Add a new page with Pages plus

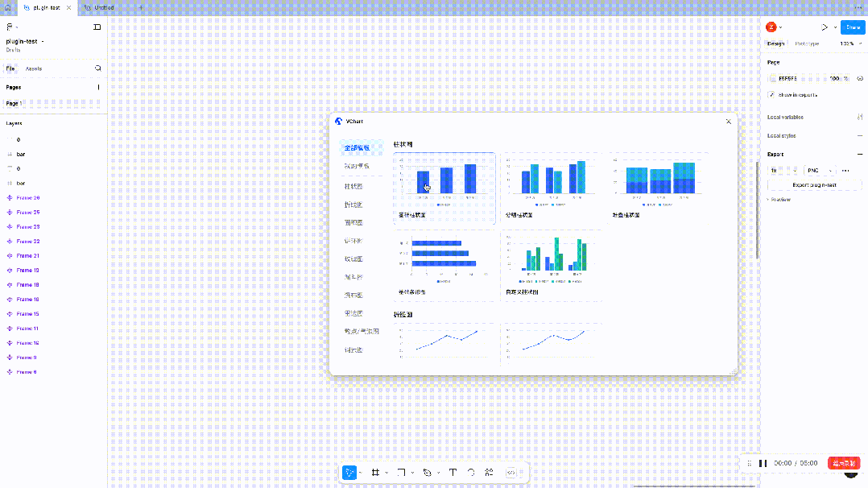(x=98, y=87)
